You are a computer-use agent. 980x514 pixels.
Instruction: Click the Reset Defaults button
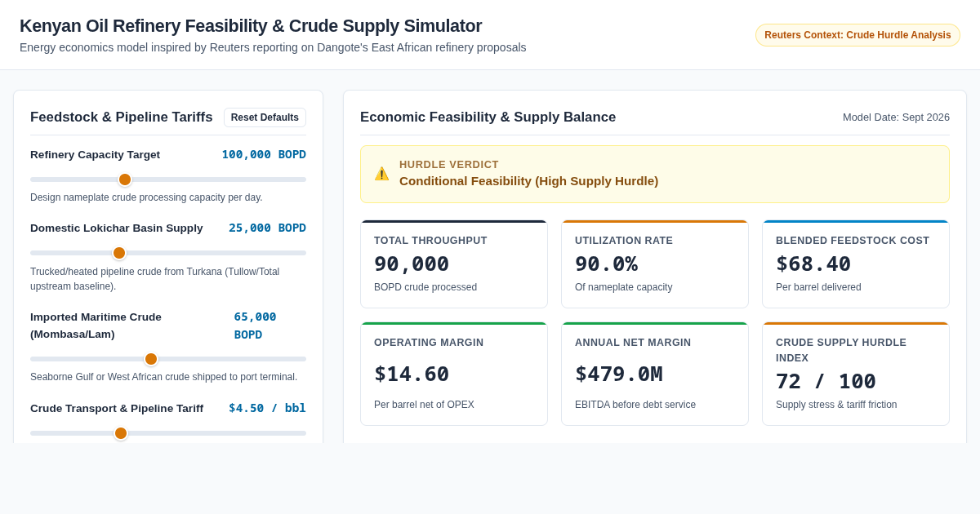(265, 117)
